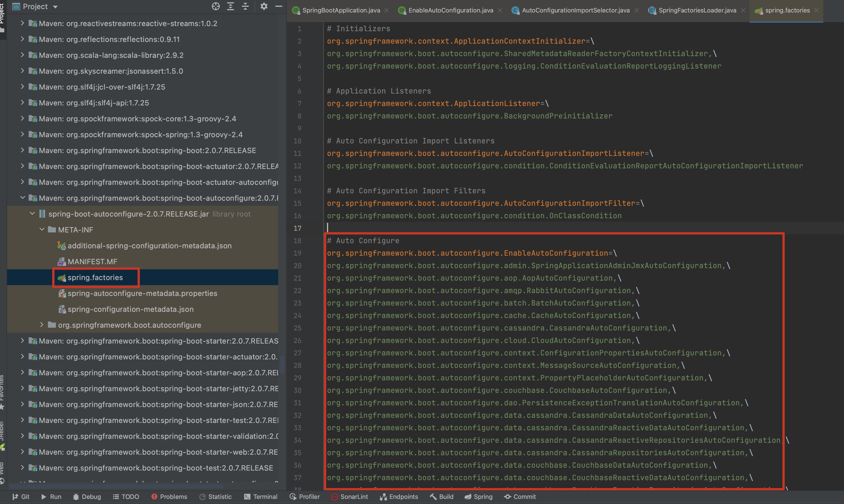844x504 pixels.
Task: Open the SonarLint tool window
Action: coord(349,497)
